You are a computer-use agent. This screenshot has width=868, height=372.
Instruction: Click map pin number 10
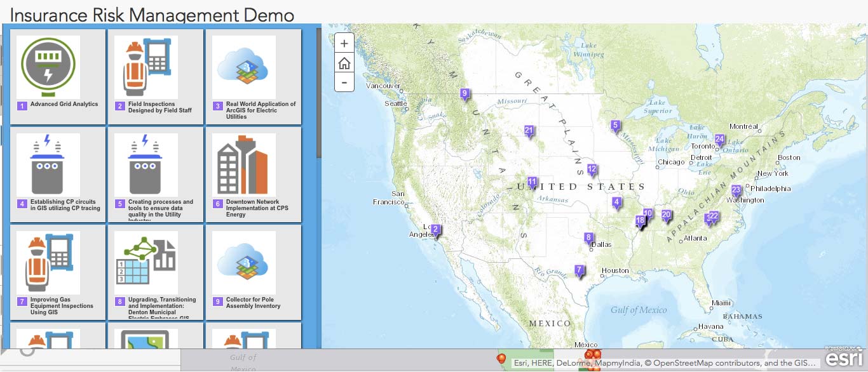tap(648, 215)
